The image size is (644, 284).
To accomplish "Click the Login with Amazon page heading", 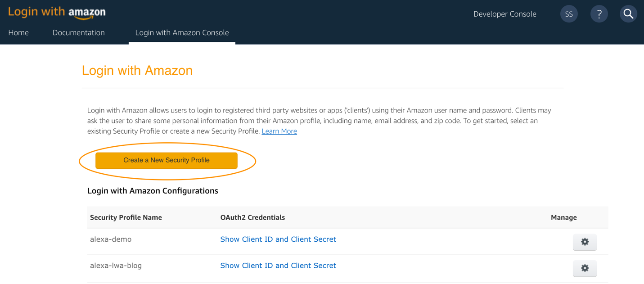I will (x=137, y=70).
